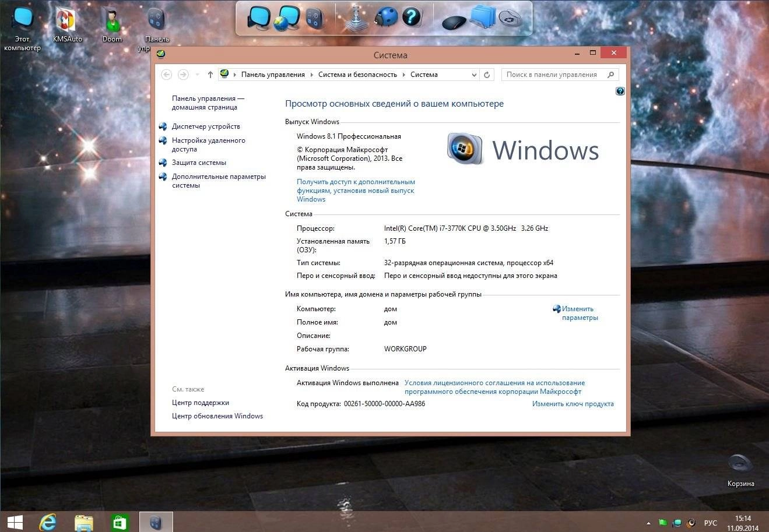Click the question mark help dock icon

point(412,17)
